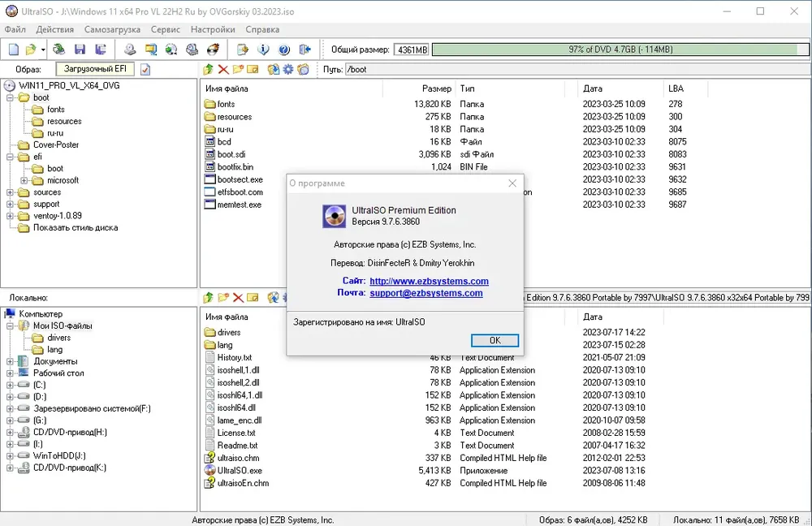Select bootfix.bin in file list
812x526 pixels.
(235, 167)
